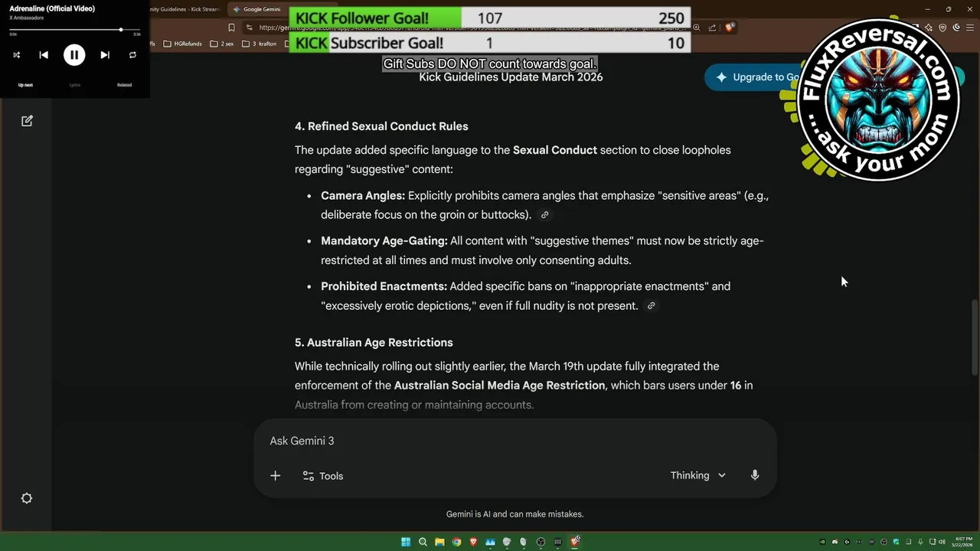Open the 3 krafton bookmarks folder
Screen dimensions: 980x551
pos(259,44)
